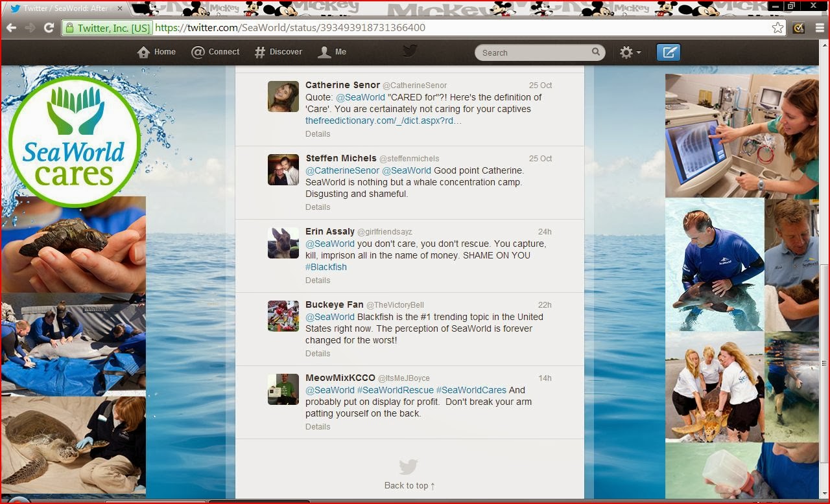Open the Discover hashtag section

click(278, 52)
